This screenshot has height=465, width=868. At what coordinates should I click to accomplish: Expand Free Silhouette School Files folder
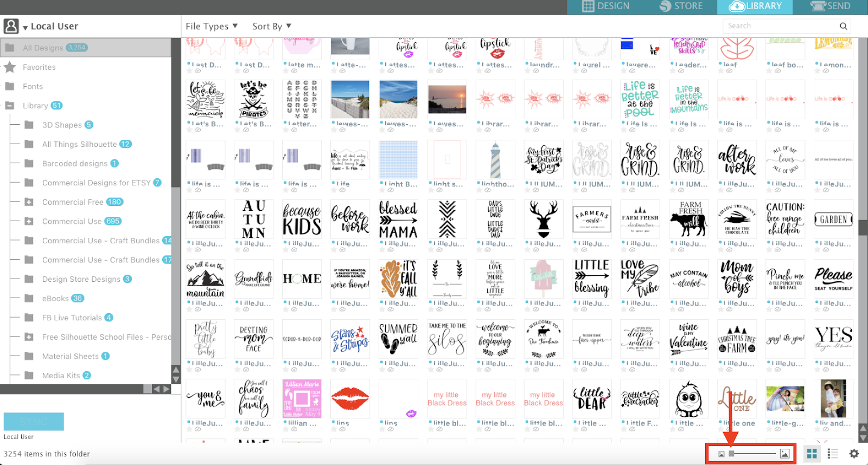29,337
